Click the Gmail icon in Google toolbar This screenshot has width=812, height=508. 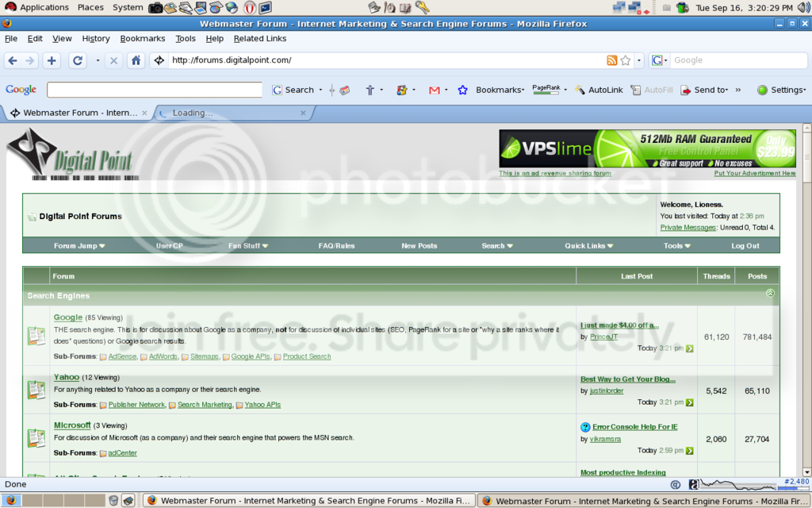pyautogui.click(x=435, y=90)
